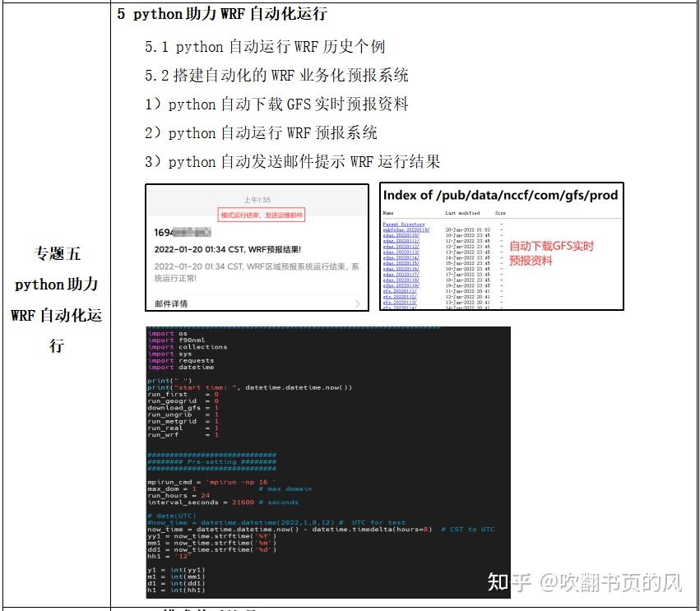Click the Index of /pub/data/nccf heading
The height and width of the screenshot is (611, 700).
coord(501,195)
